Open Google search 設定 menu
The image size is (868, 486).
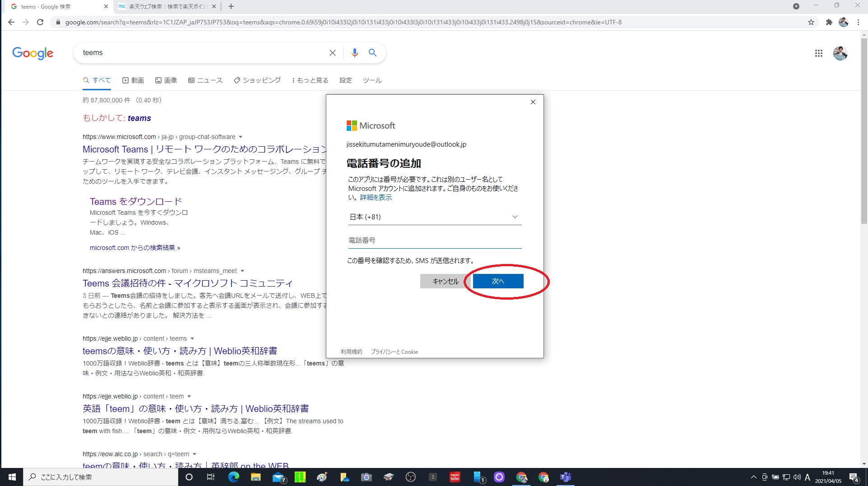click(x=346, y=80)
